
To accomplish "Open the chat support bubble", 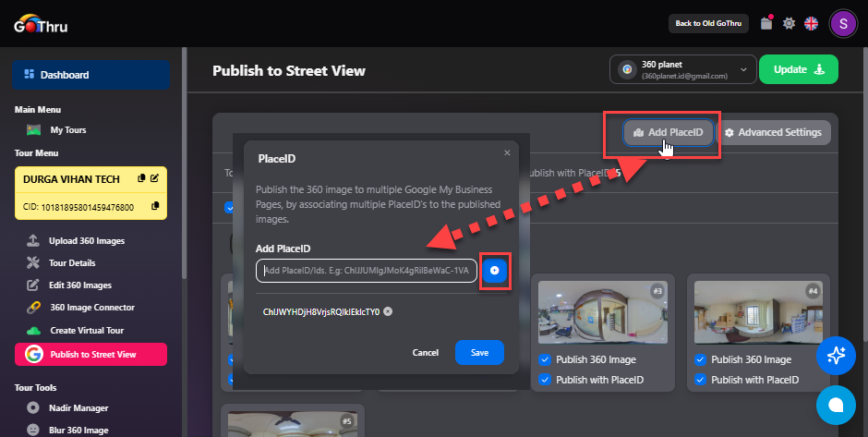I will point(837,405).
